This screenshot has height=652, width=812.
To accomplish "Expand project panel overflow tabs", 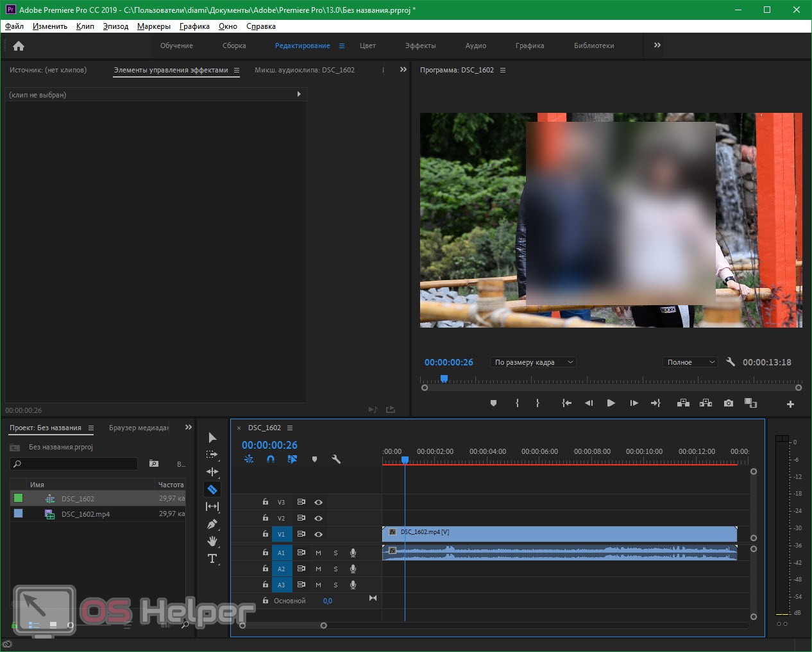I will pyautogui.click(x=188, y=427).
